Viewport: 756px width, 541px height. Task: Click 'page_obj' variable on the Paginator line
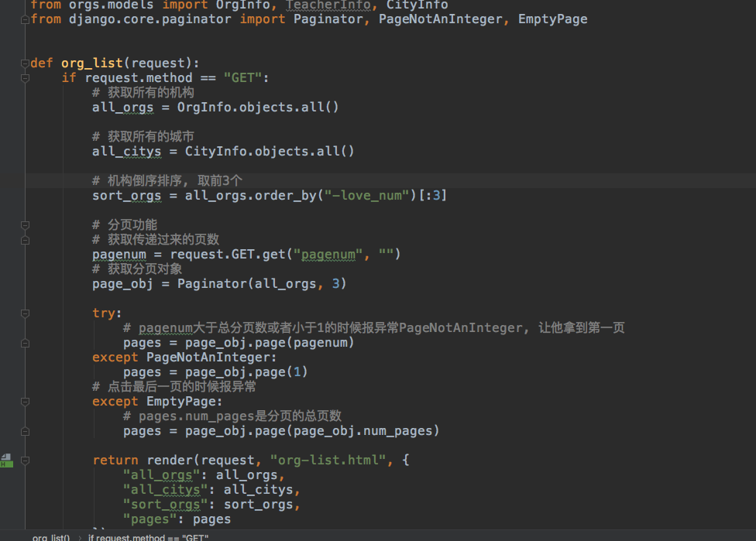122,284
